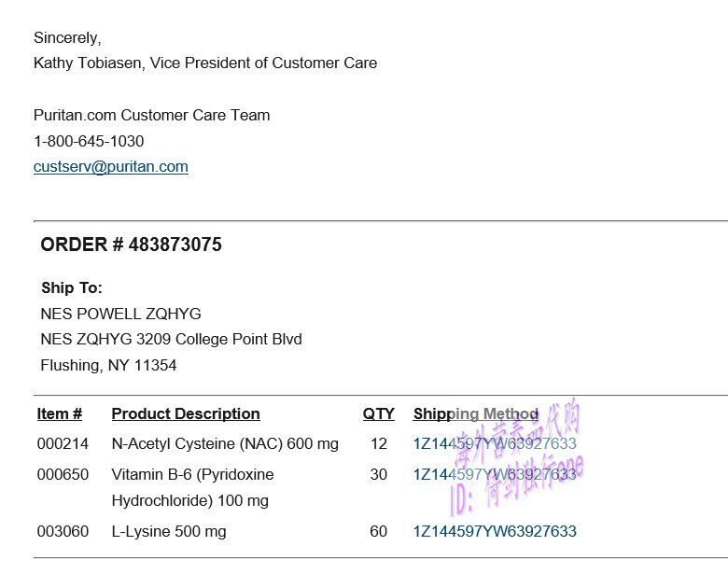Click the Flushing, NY 11354 address line

click(x=108, y=365)
